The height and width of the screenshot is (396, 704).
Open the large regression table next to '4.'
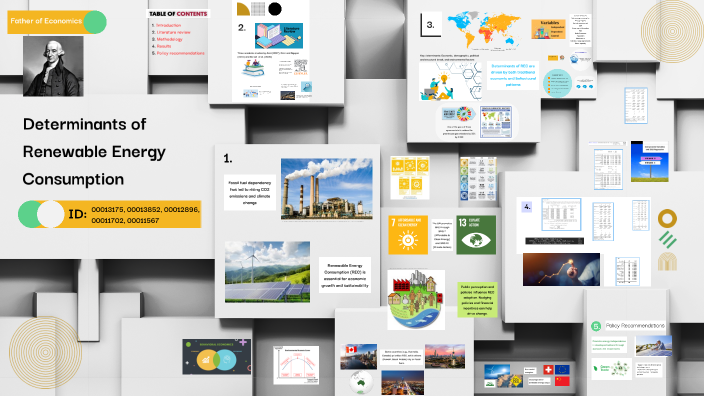point(561,215)
